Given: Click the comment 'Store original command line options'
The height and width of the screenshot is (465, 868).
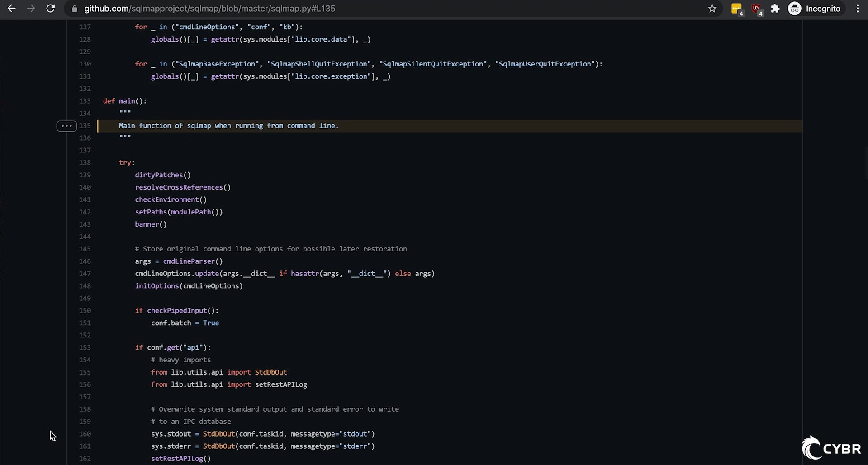Looking at the screenshot, I should pyautogui.click(x=271, y=249).
